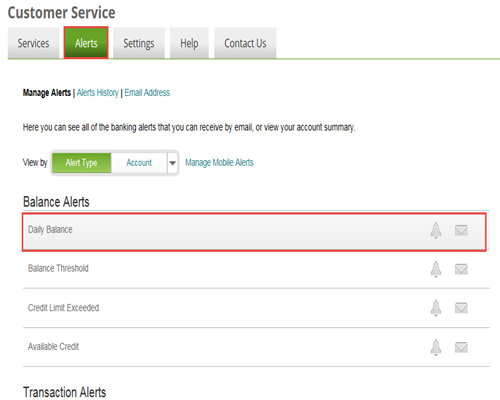This screenshot has height=400, width=500.
Task: Select the Balance Threshold email envelope icon
Action: [461, 269]
